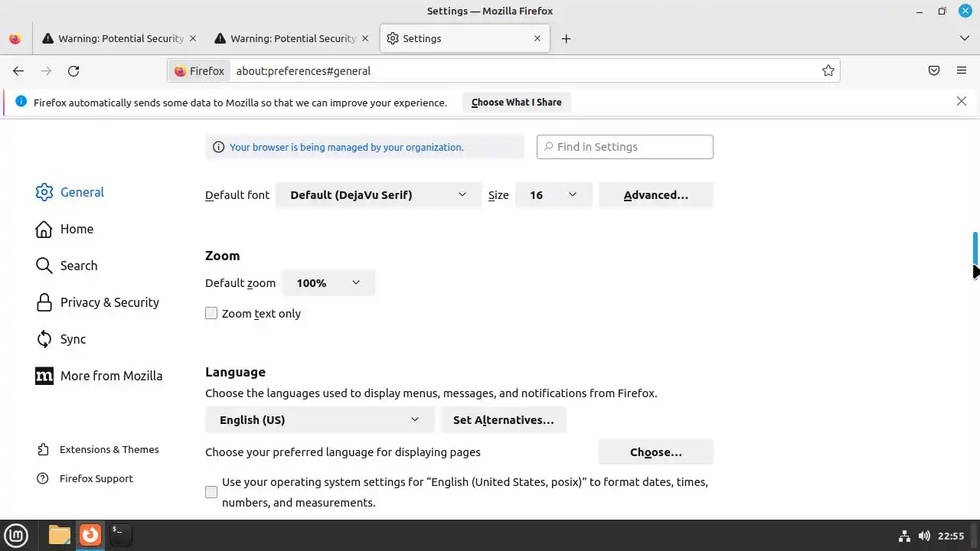980x551 pixels.
Task: Open the Linux Mint start menu
Action: [x=16, y=535]
